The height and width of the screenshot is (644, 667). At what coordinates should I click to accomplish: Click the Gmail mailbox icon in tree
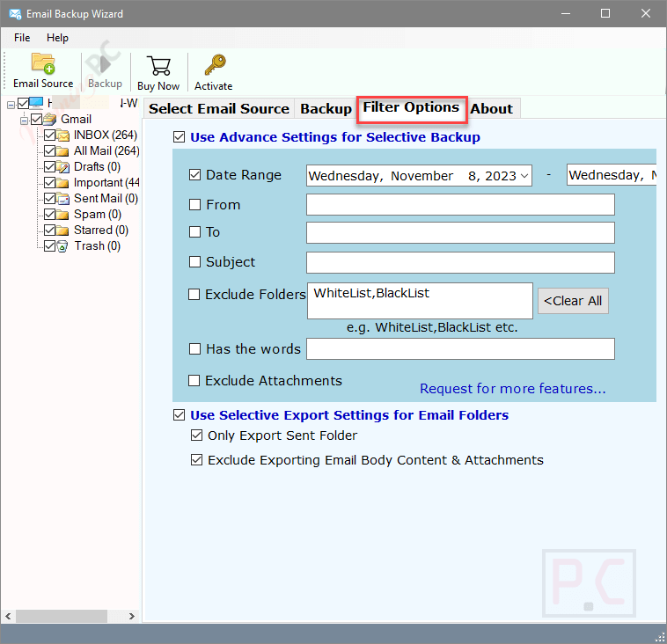[x=50, y=119]
